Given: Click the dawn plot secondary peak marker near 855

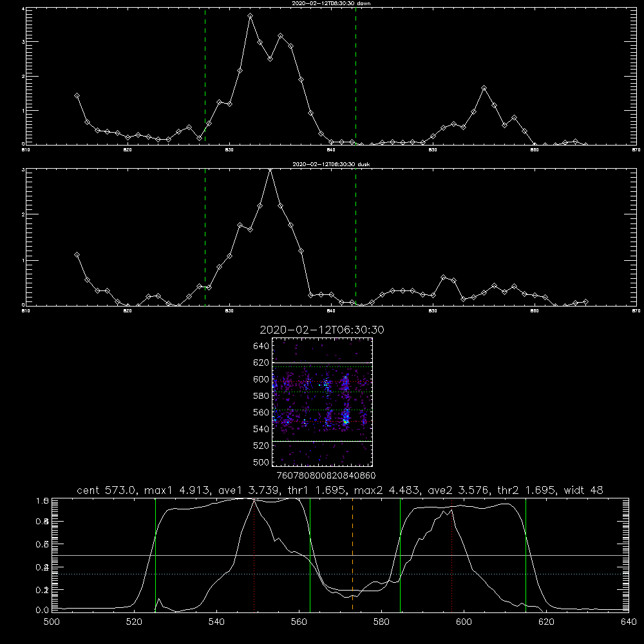Looking at the screenshot, I should click(484, 88).
